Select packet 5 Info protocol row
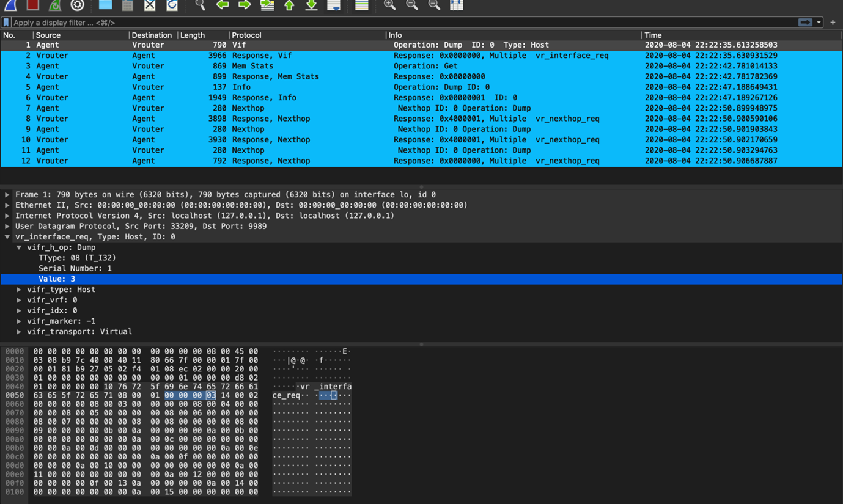 (421, 87)
